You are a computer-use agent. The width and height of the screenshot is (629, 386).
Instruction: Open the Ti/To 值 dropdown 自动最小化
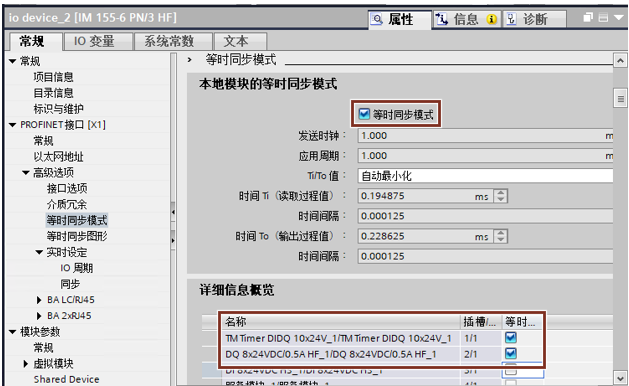[485, 176]
